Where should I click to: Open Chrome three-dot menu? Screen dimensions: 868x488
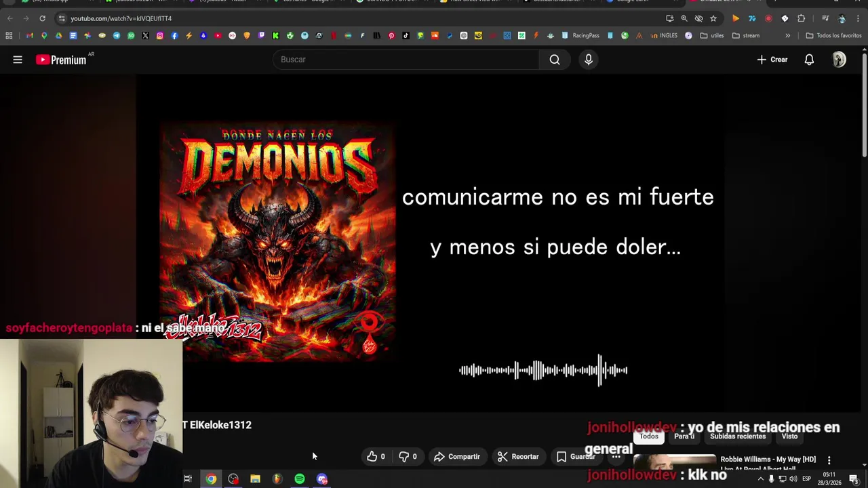858,18
